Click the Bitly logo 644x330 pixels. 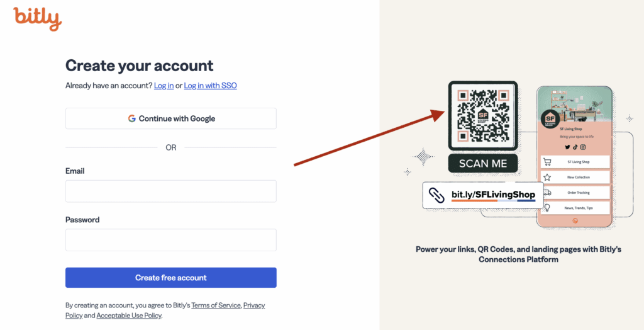tap(37, 18)
